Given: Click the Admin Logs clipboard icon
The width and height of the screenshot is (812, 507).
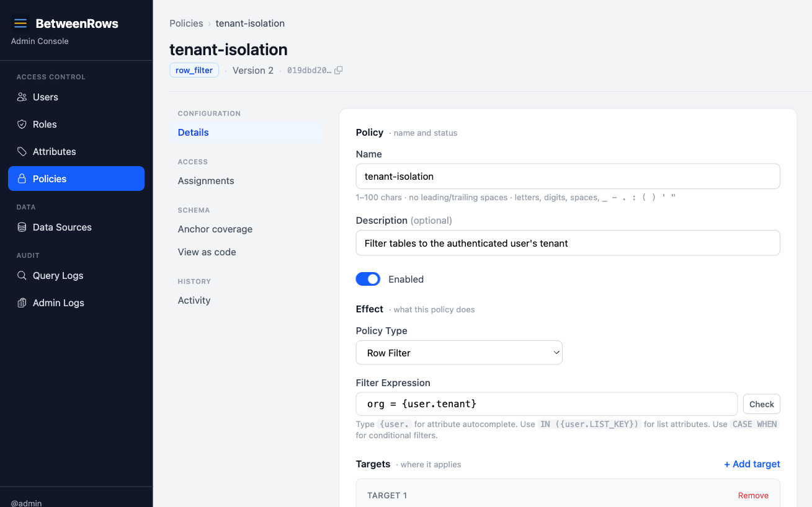Looking at the screenshot, I should tap(22, 303).
